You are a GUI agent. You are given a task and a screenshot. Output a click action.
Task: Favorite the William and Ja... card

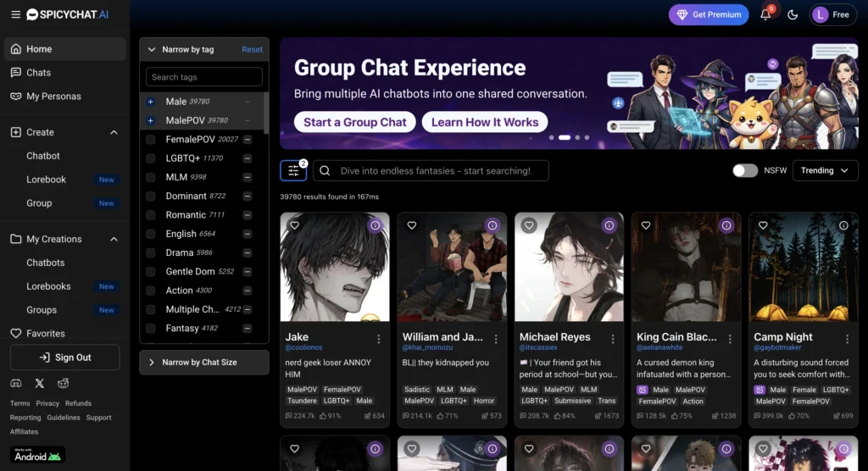point(412,225)
